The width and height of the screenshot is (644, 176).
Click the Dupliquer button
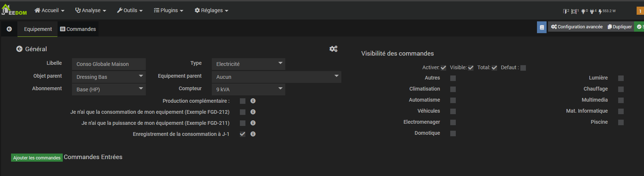coord(620,27)
